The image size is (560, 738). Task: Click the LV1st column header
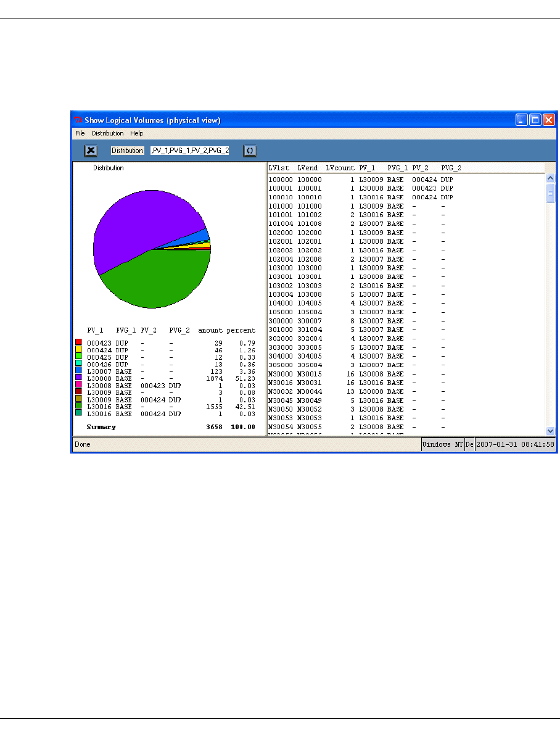click(x=279, y=168)
